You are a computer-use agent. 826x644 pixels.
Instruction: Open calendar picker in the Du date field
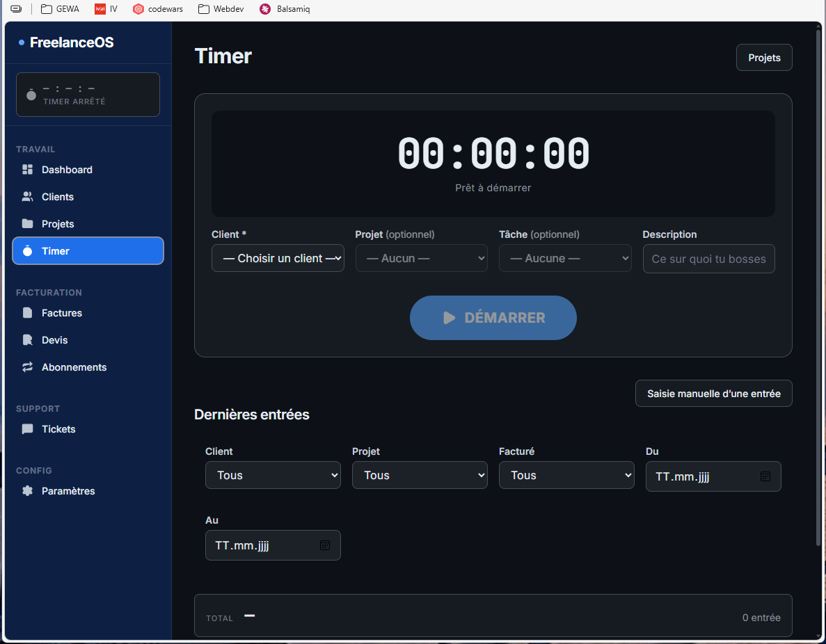pyautogui.click(x=765, y=476)
